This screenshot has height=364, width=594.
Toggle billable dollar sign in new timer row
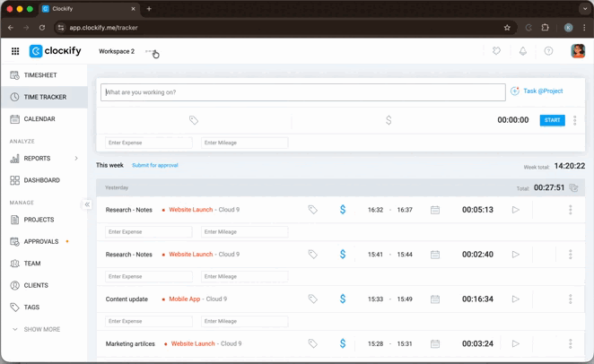pyautogui.click(x=389, y=120)
